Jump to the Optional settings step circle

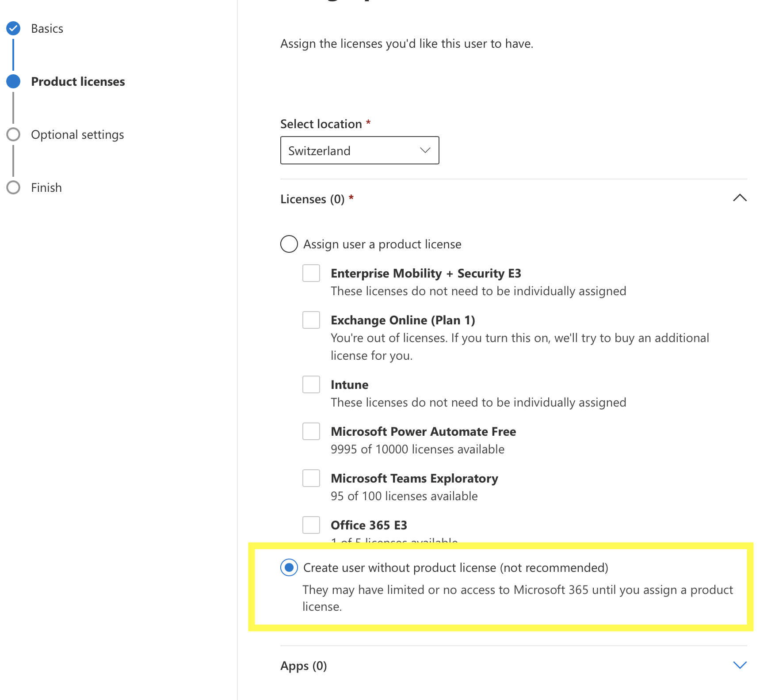[x=13, y=134]
